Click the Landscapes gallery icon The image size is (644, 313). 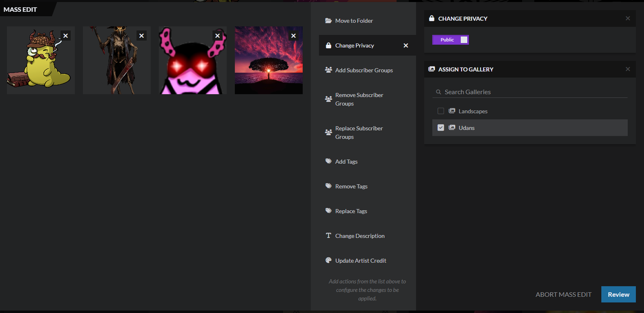452,111
